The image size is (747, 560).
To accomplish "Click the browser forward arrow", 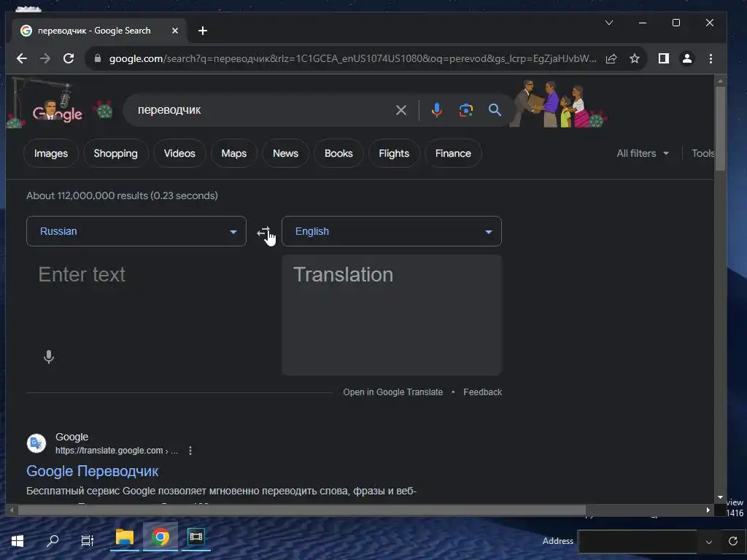I will tap(45, 58).
